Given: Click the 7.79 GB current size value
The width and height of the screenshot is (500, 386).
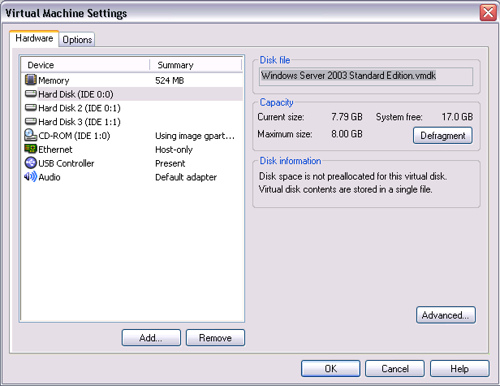Looking at the screenshot, I should point(347,117).
